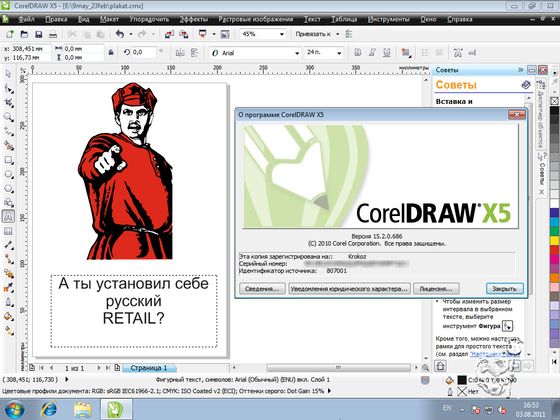Pick the yellow swatch in color palette

(x=554, y=240)
